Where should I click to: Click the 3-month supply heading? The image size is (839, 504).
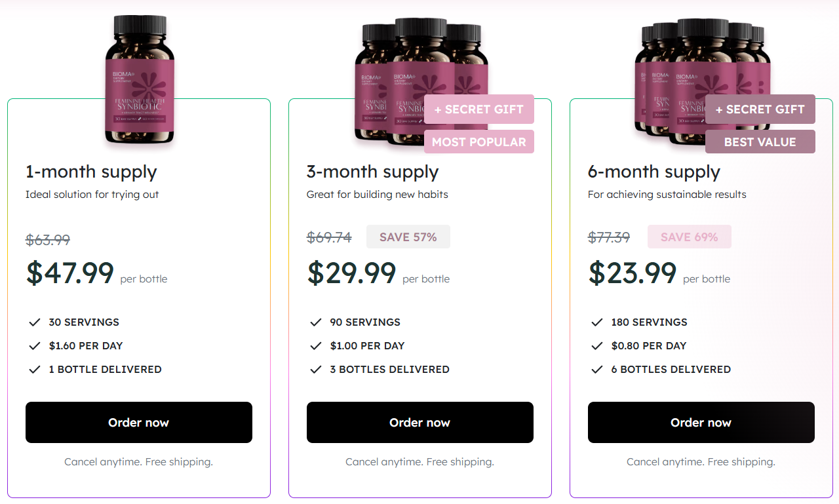[372, 172]
